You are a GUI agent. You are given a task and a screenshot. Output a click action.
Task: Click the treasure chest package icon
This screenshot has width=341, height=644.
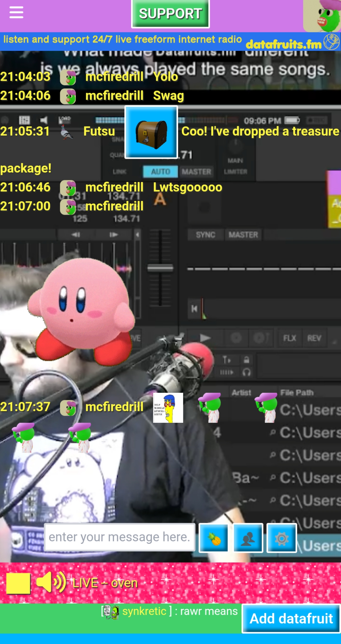pyautogui.click(x=151, y=132)
